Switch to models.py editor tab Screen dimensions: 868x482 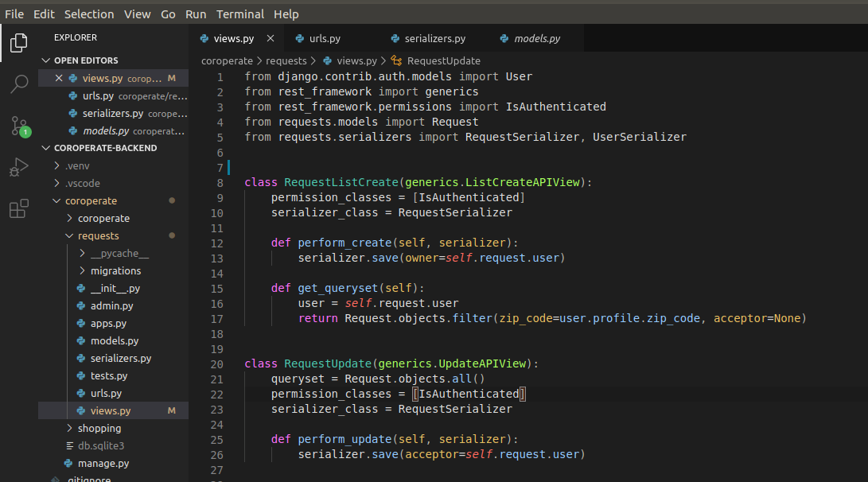click(x=537, y=38)
